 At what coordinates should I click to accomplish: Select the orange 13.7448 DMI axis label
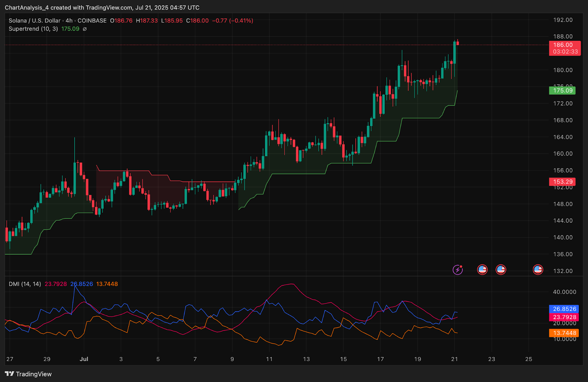pos(564,333)
